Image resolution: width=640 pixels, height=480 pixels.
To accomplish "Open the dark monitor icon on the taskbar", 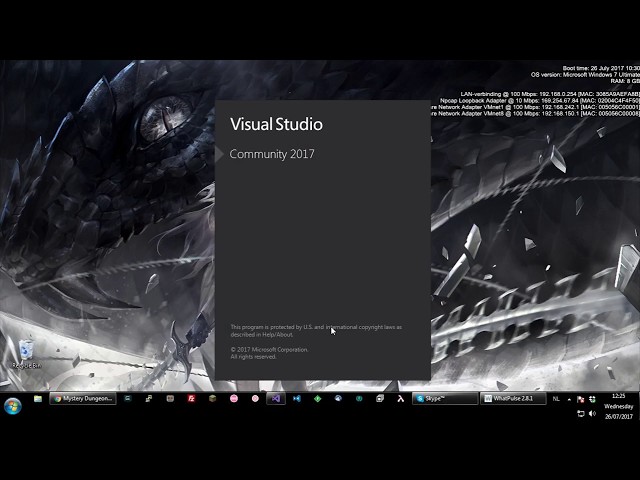I will (x=128, y=398).
